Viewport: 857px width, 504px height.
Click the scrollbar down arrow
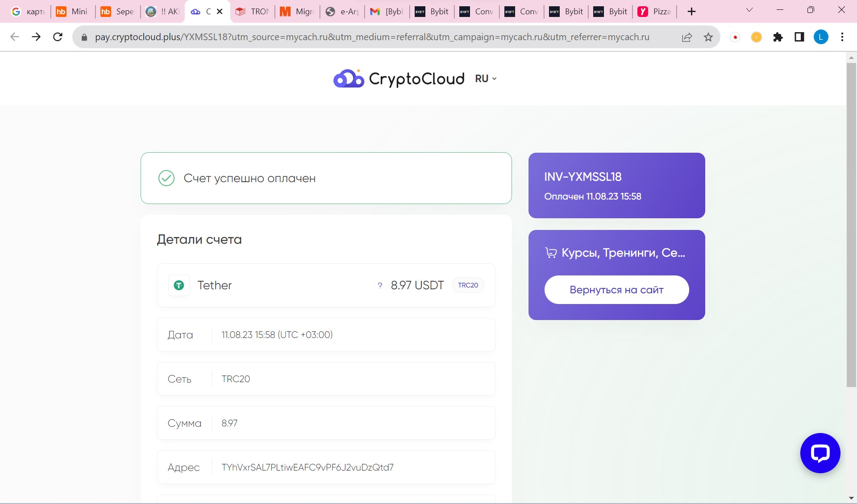851,498
